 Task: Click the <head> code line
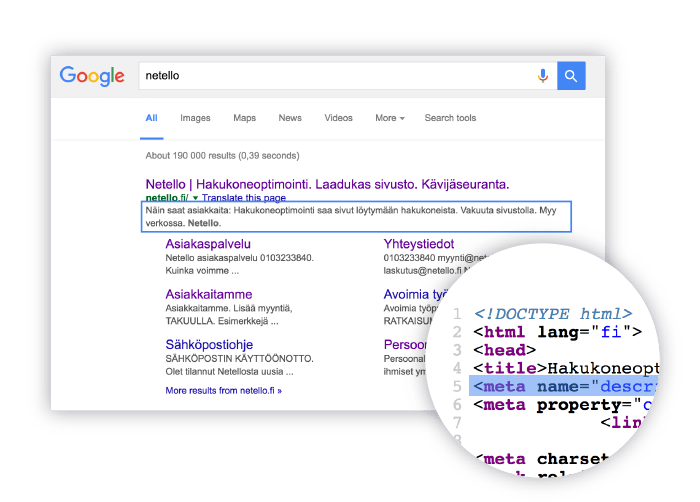504,350
